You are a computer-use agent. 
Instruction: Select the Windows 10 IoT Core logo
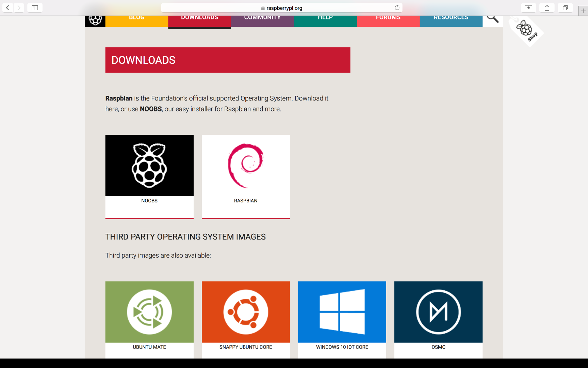[342, 312]
